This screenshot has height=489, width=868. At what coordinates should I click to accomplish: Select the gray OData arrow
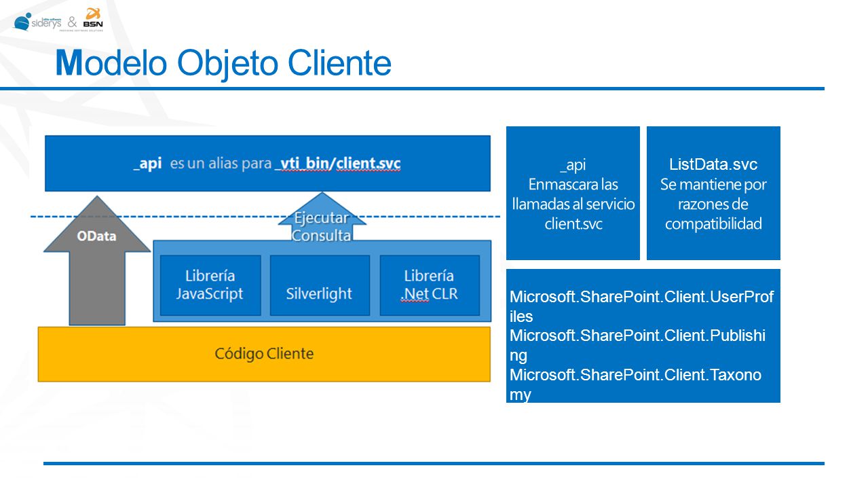click(97, 261)
